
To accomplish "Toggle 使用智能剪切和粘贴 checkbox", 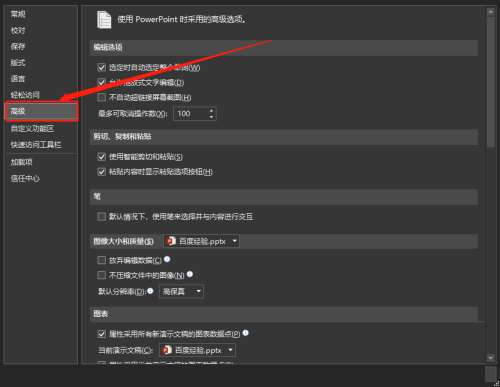I will 102,157.
